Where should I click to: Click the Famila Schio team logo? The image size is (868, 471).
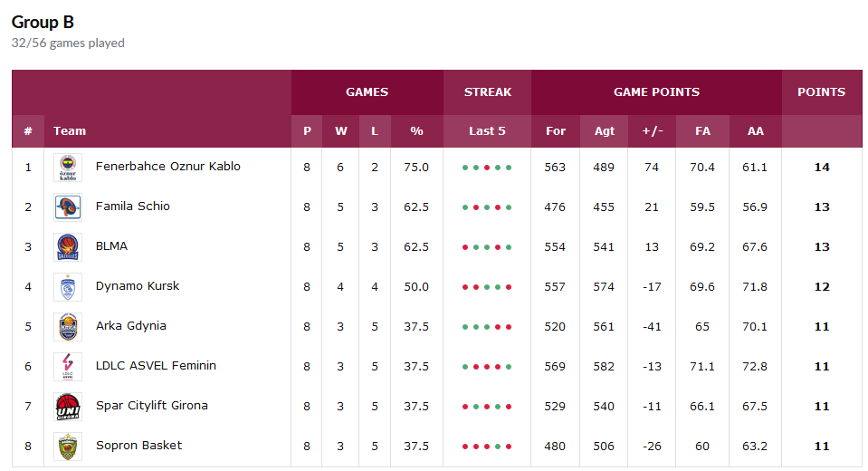click(68, 207)
